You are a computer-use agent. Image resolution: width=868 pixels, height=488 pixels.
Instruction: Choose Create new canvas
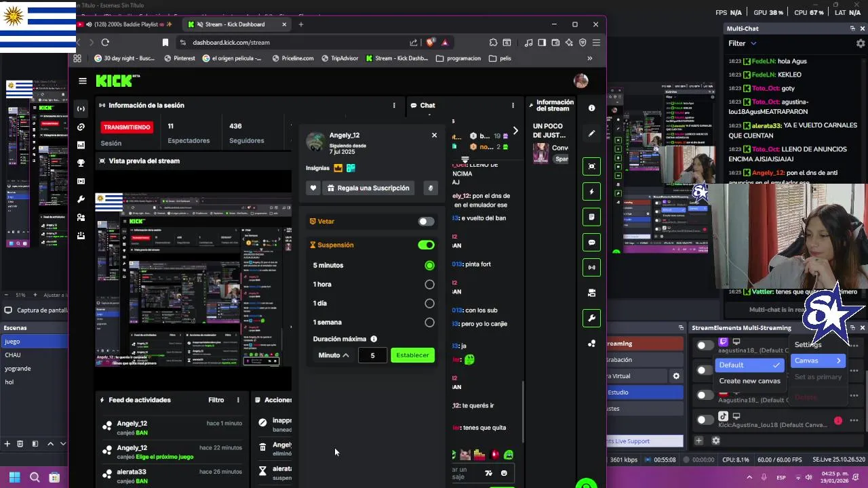[x=749, y=381]
